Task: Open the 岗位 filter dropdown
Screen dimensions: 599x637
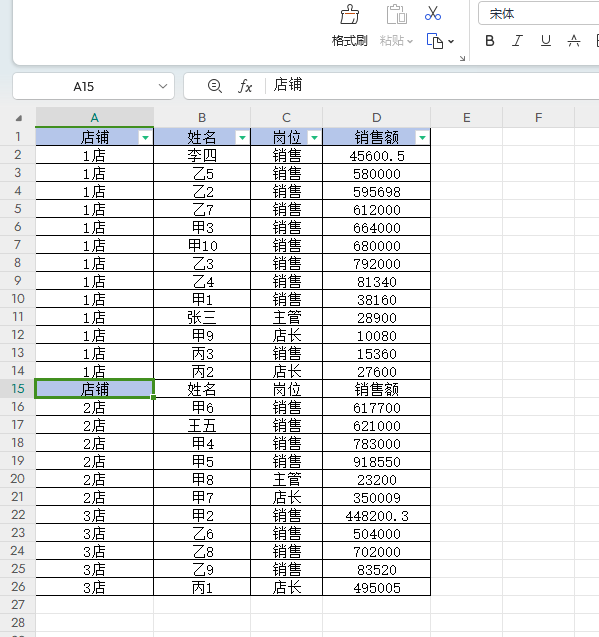Action: pyautogui.click(x=314, y=138)
